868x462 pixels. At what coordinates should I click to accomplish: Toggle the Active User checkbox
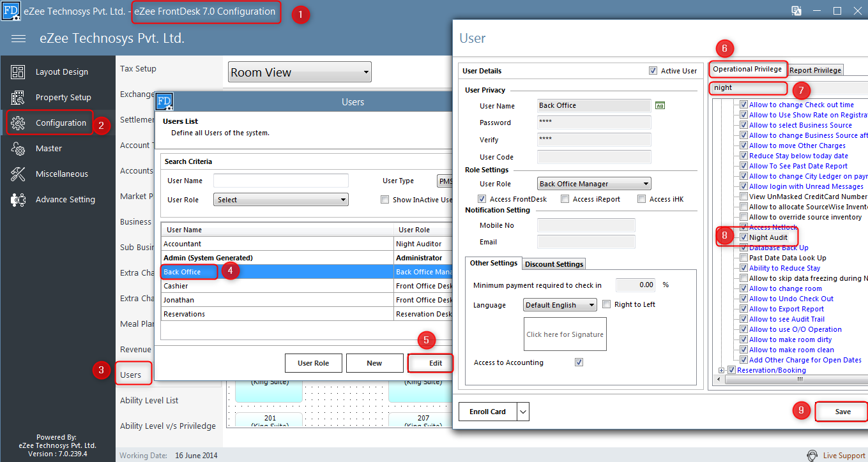[653, 71]
